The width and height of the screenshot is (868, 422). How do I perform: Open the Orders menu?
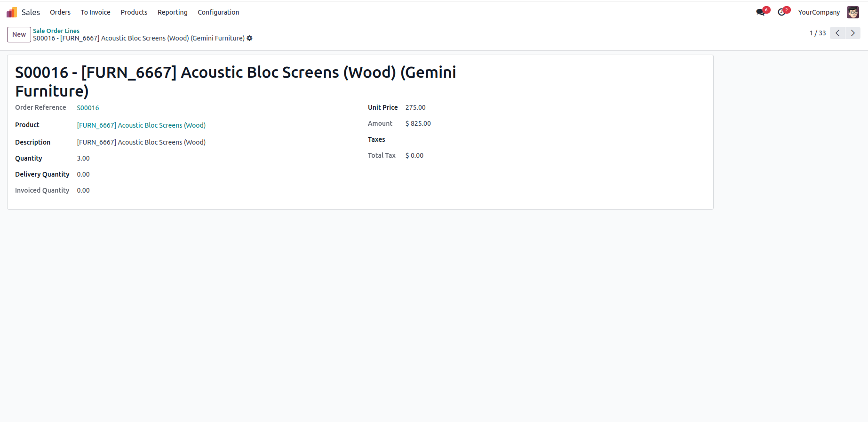click(60, 12)
